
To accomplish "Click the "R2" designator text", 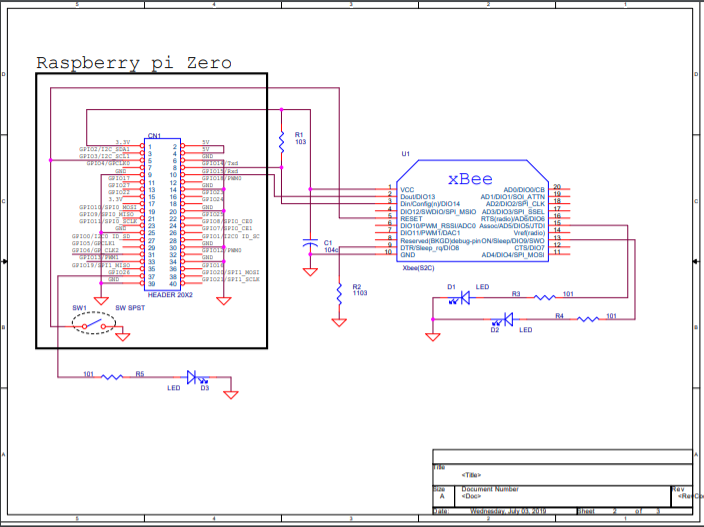I will tap(356, 286).
